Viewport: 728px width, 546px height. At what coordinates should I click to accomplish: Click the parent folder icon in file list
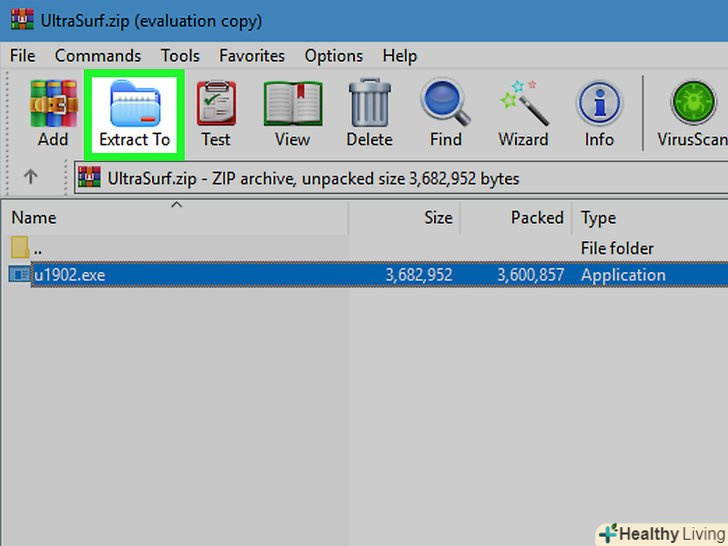(x=20, y=247)
